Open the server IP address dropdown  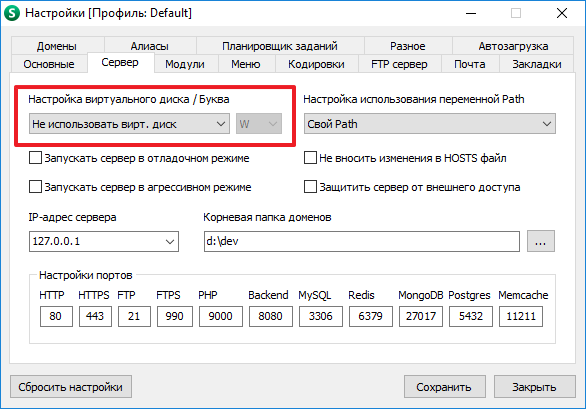[104, 241]
